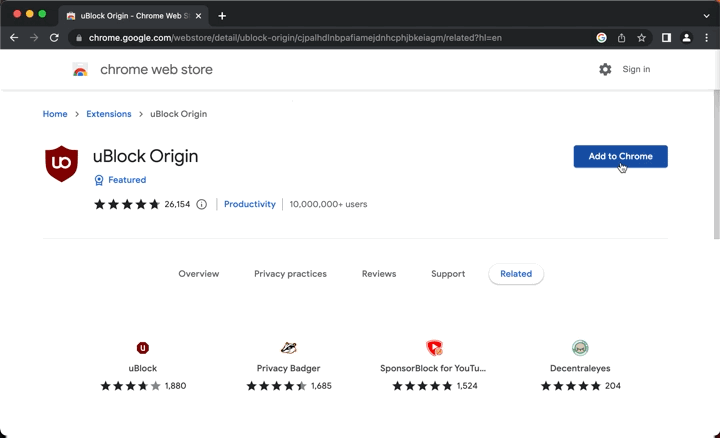The width and height of the screenshot is (720, 438).
Task: Click the page vertical scrollbar
Action: coord(716,164)
